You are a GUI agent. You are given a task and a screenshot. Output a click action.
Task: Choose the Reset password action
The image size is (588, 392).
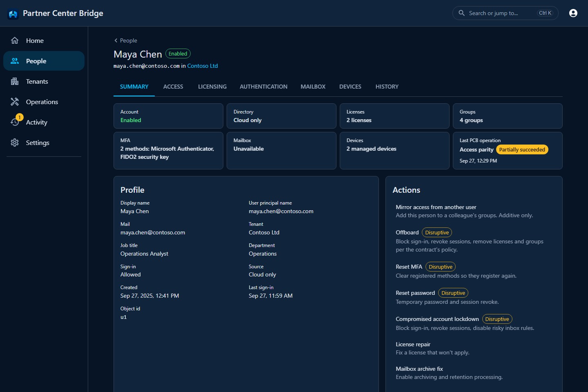point(474,297)
